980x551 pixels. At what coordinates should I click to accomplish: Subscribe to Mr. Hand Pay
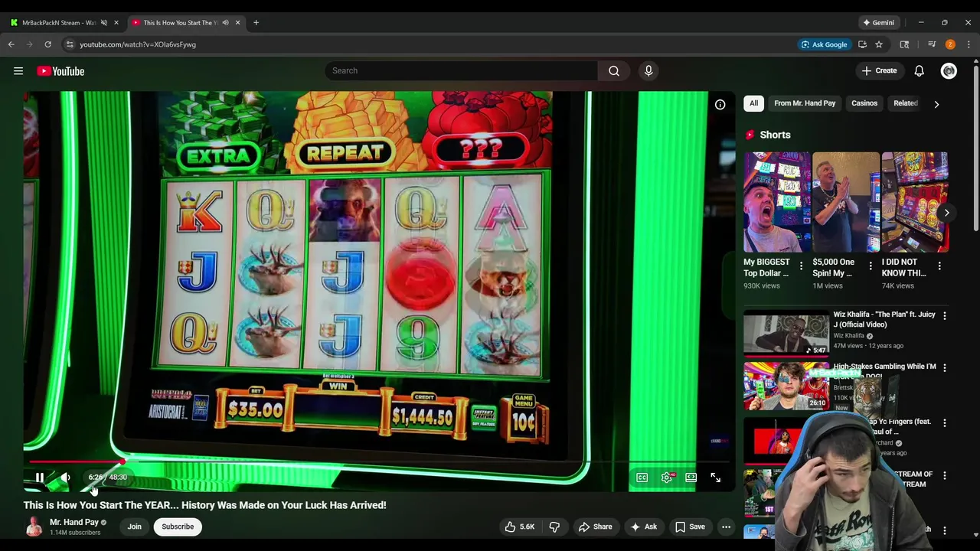[178, 527]
